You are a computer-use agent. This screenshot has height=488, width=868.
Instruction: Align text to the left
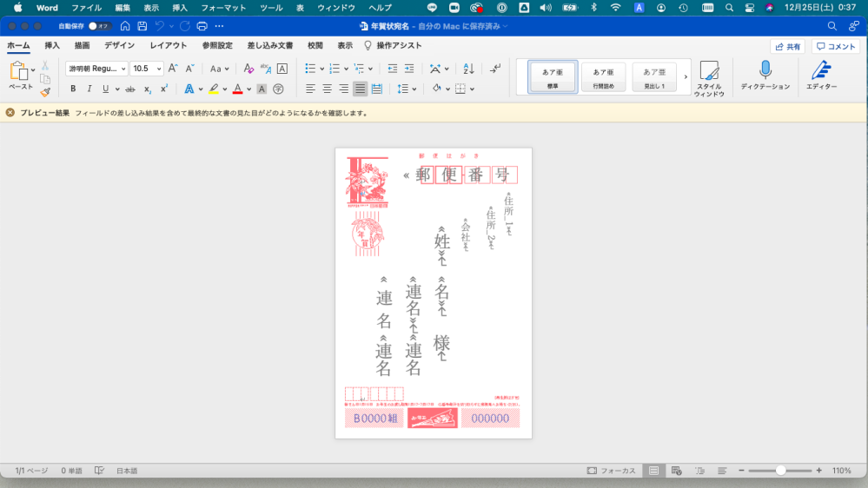(x=310, y=89)
